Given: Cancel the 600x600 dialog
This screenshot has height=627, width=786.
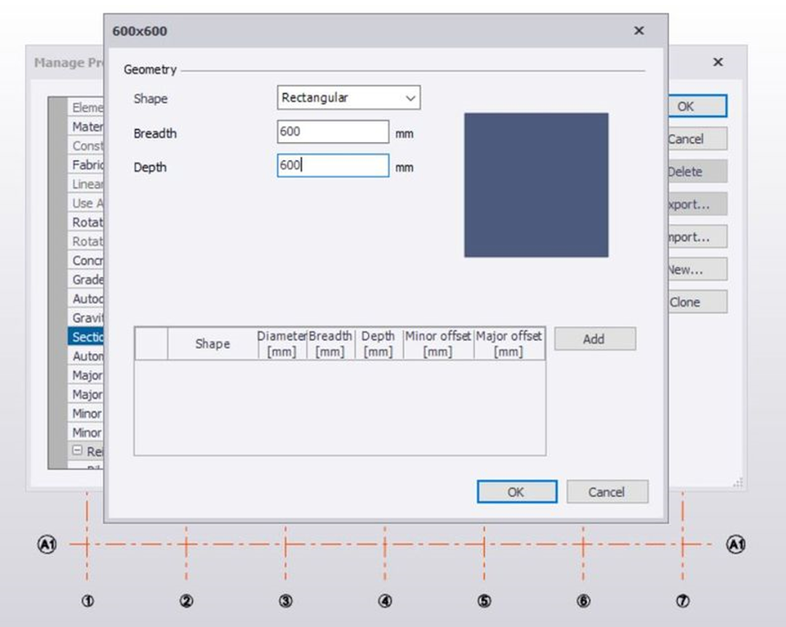Looking at the screenshot, I should tap(607, 492).
